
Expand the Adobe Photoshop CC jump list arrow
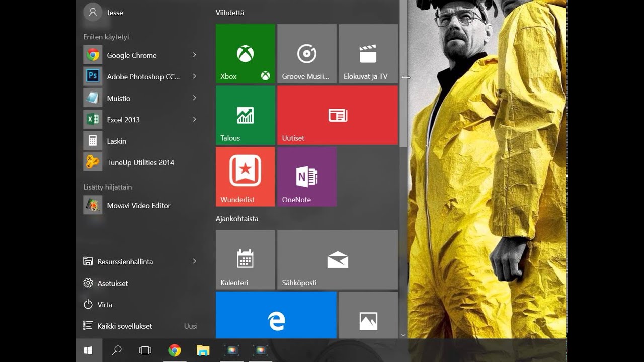(x=194, y=76)
